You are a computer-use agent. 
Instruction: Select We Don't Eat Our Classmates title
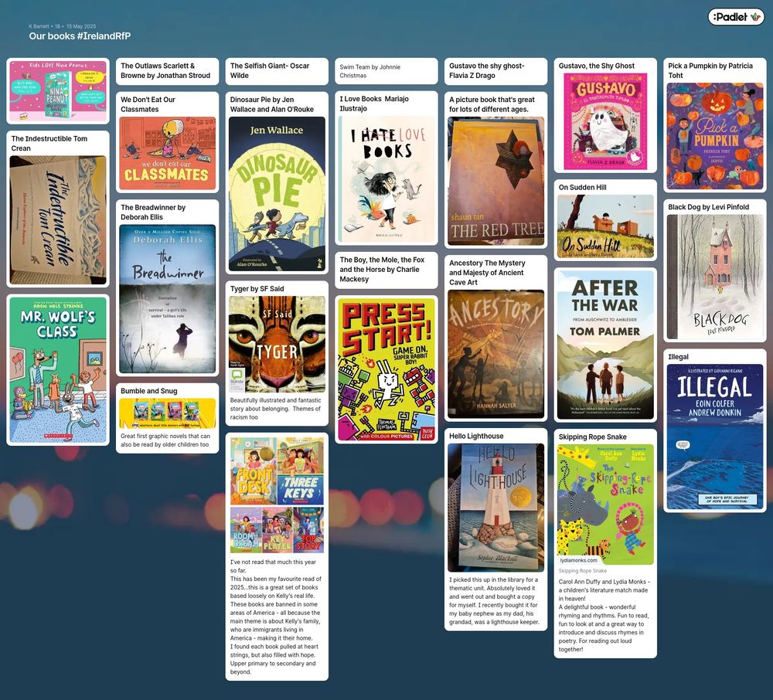pyautogui.click(x=148, y=104)
